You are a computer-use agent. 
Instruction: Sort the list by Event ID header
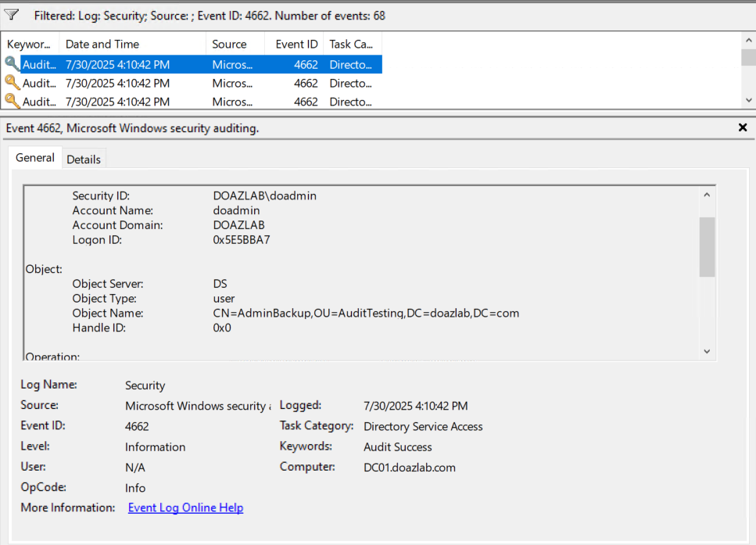pyautogui.click(x=296, y=45)
